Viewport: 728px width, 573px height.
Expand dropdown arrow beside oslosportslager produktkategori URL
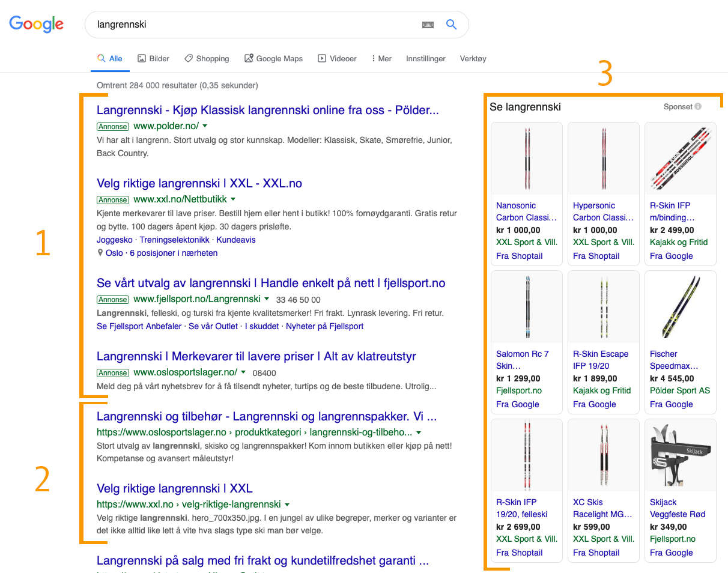tap(419, 432)
